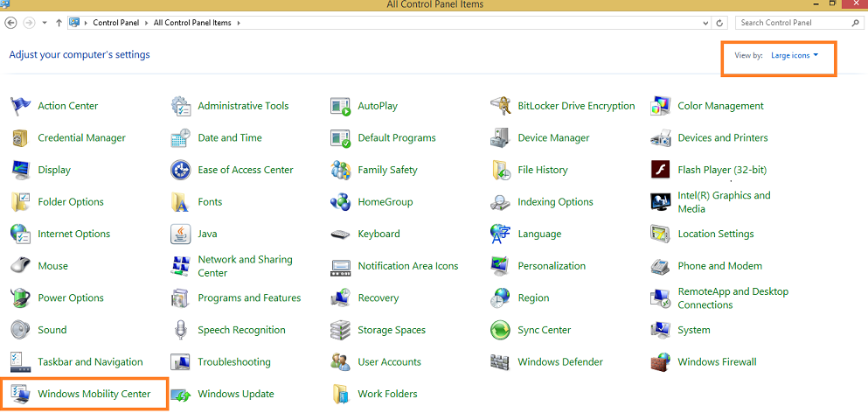This screenshot has width=868, height=413.
Task: Open the Personalization link
Action: point(552,266)
